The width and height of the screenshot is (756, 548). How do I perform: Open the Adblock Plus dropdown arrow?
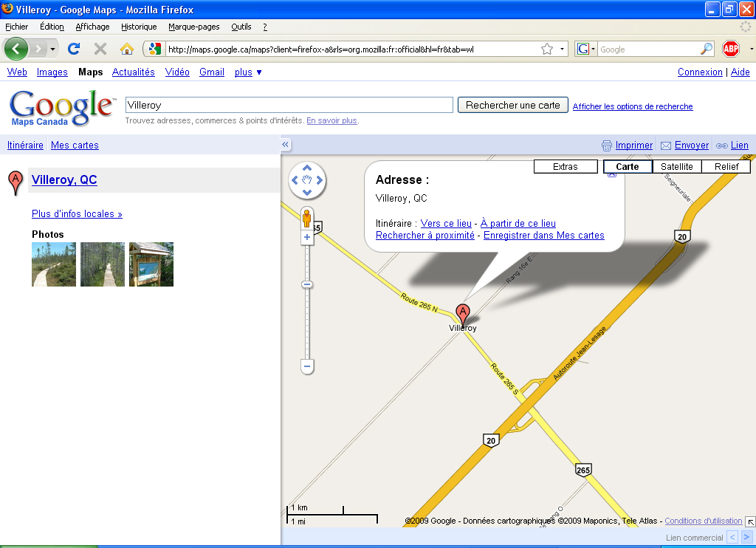[x=751, y=49]
